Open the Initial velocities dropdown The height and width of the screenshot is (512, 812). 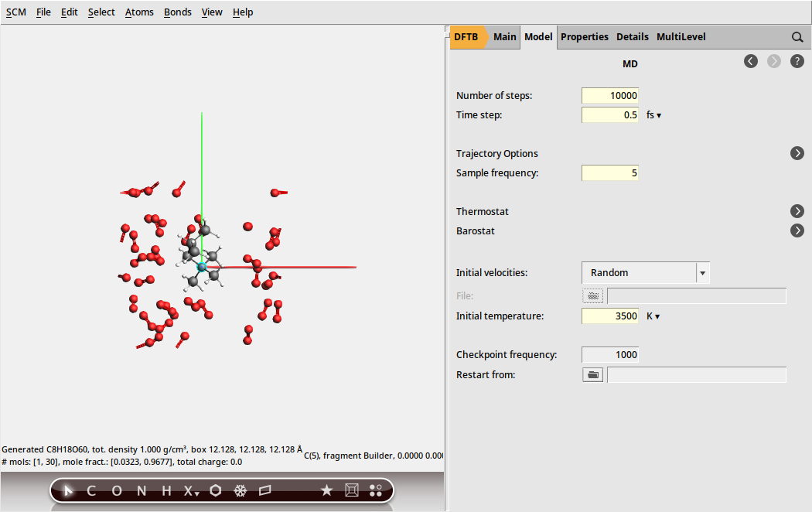tap(702, 272)
